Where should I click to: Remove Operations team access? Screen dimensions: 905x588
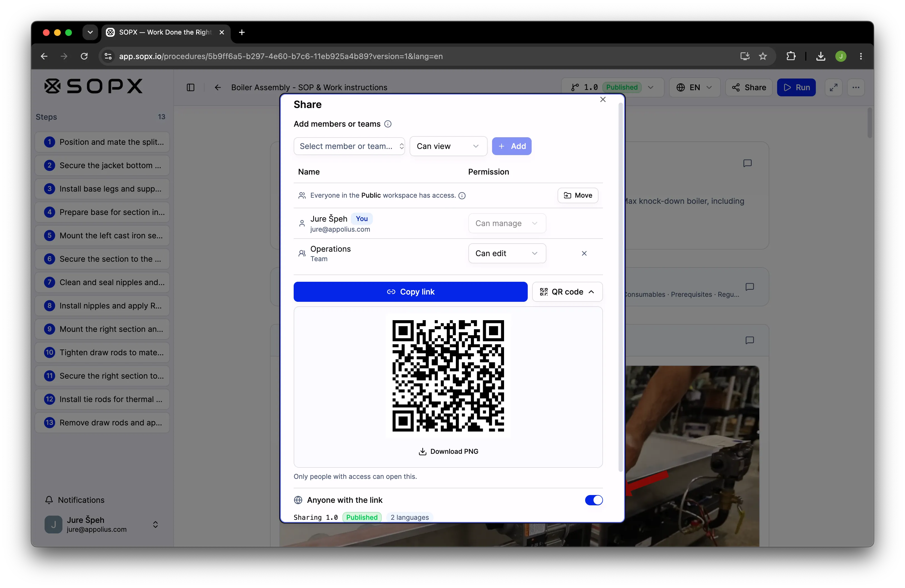point(584,253)
